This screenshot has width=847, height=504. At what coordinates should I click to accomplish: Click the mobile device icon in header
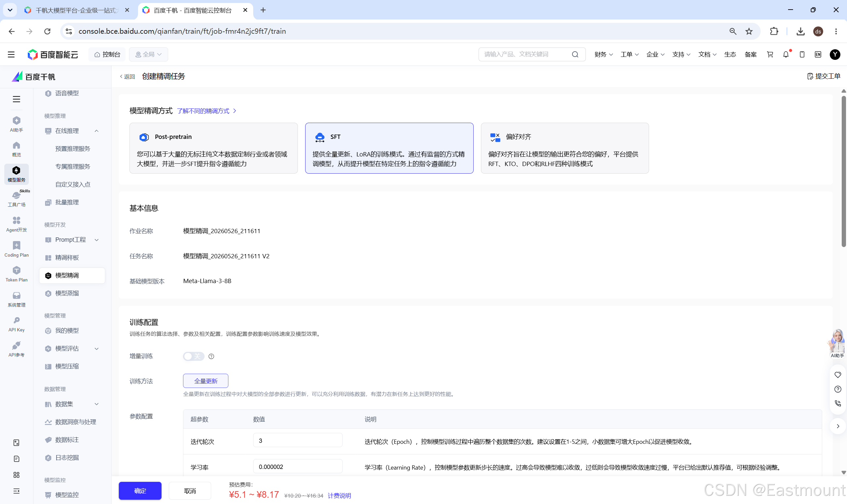(802, 54)
